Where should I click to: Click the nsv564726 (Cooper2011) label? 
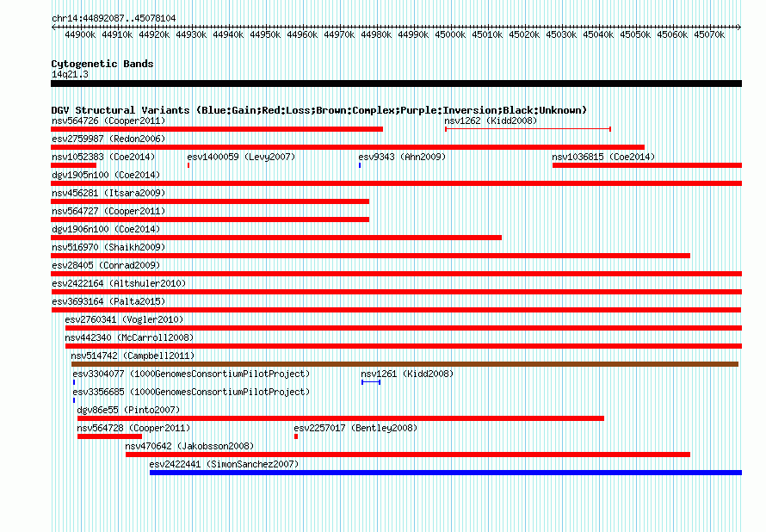coord(108,121)
